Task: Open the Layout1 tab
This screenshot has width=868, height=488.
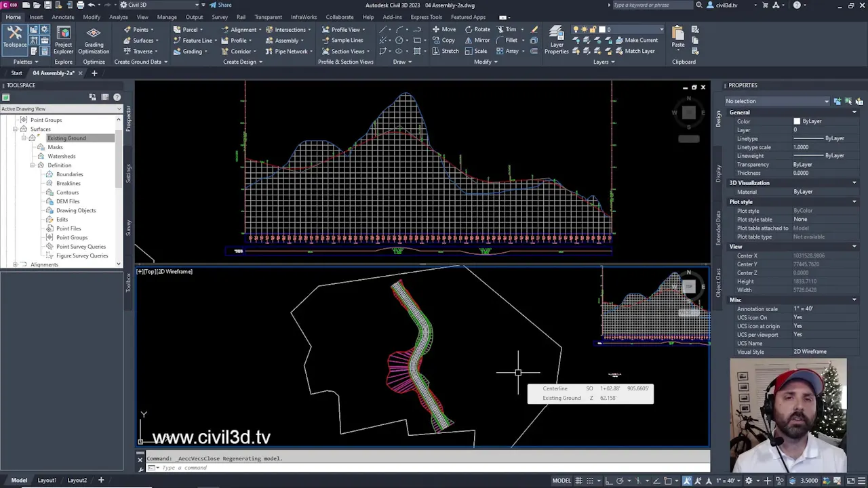Action: click(47, 480)
